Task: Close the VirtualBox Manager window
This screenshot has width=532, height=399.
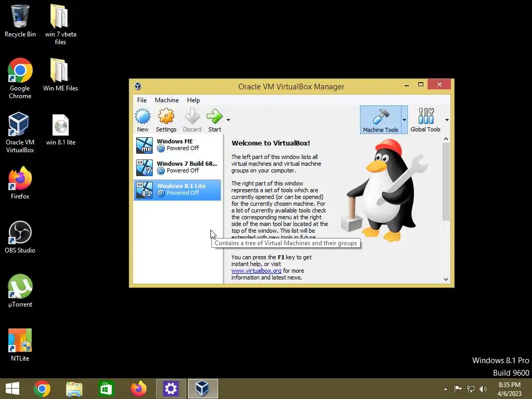Action: pyautogui.click(x=440, y=85)
